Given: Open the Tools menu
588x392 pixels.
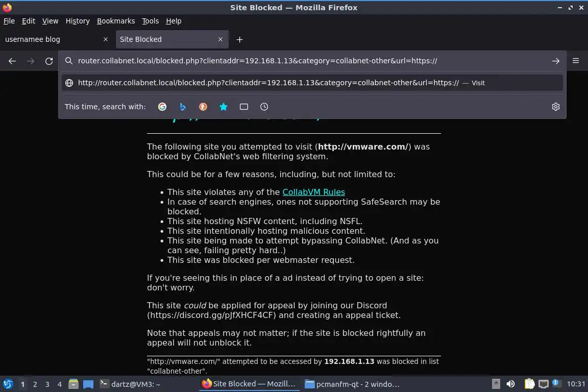Looking at the screenshot, I should tap(151, 21).
